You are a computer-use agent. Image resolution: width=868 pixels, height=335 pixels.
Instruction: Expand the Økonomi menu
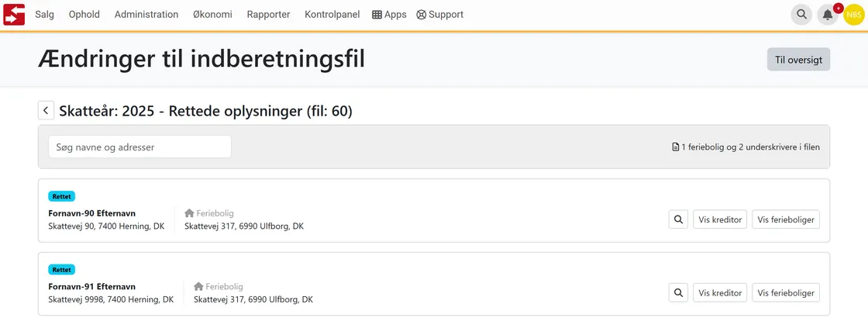tap(212, 15)
